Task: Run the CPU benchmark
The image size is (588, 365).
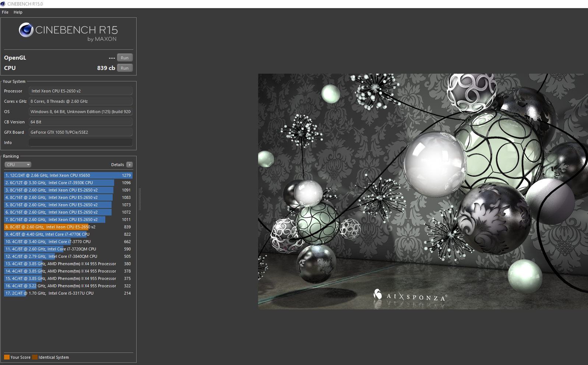Action: [x=125, y=68]
